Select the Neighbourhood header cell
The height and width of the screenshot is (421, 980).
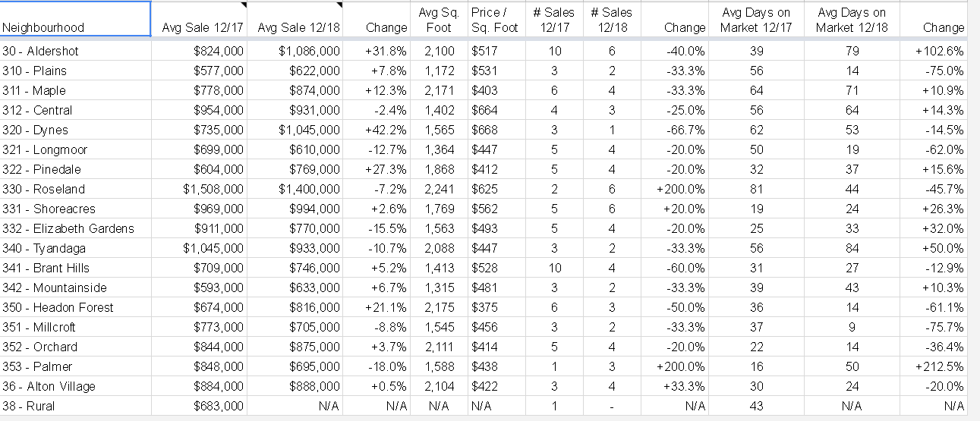pos(75,19)
